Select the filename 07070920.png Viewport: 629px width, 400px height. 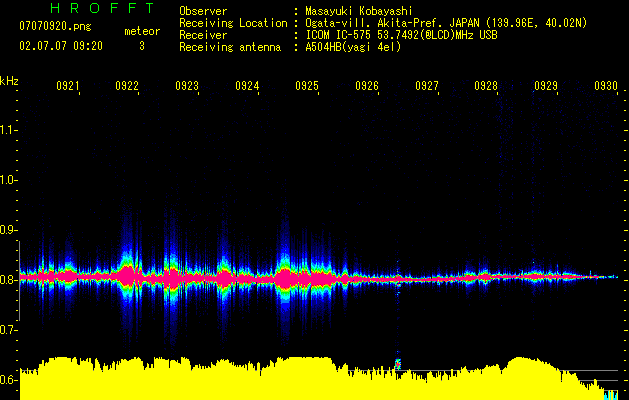coord(55,27)
